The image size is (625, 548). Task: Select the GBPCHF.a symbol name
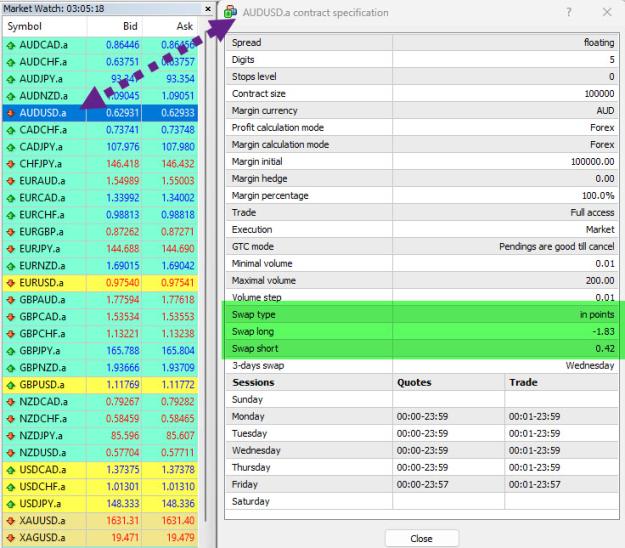click(x=42, y=334)
